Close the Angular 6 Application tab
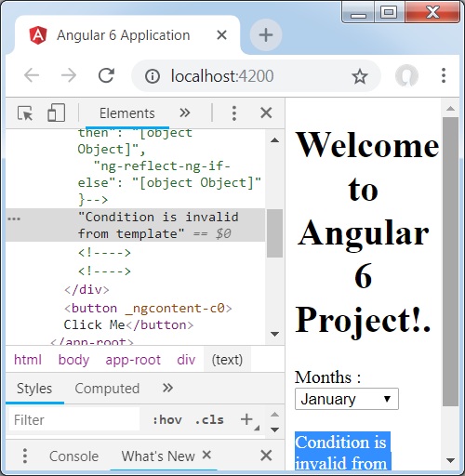Image resolution: width=465 pixels, height=476 pixels. (221, 35)
